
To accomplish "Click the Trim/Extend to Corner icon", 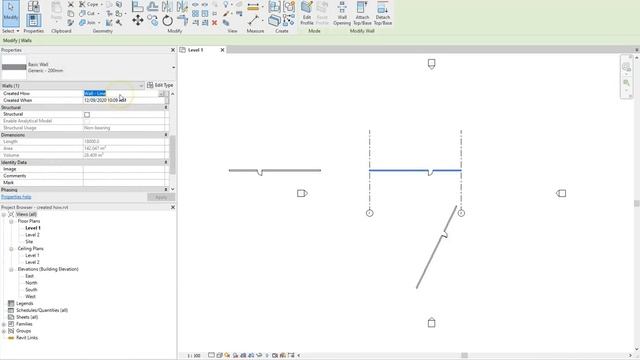I will (x=182, y=20).
